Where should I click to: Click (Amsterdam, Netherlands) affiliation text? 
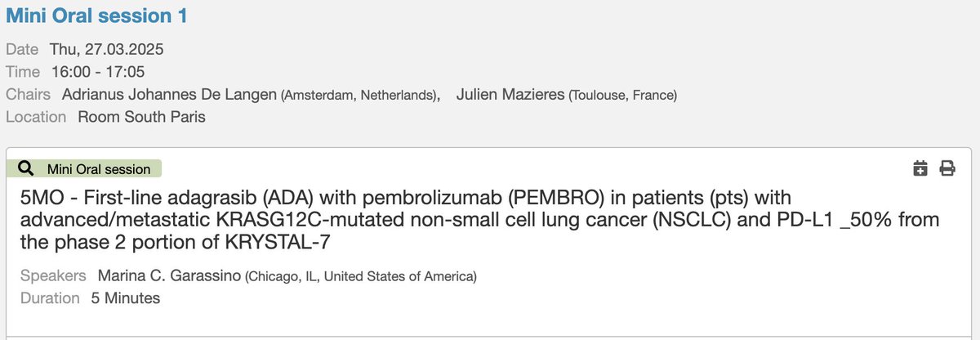point(358,96)
